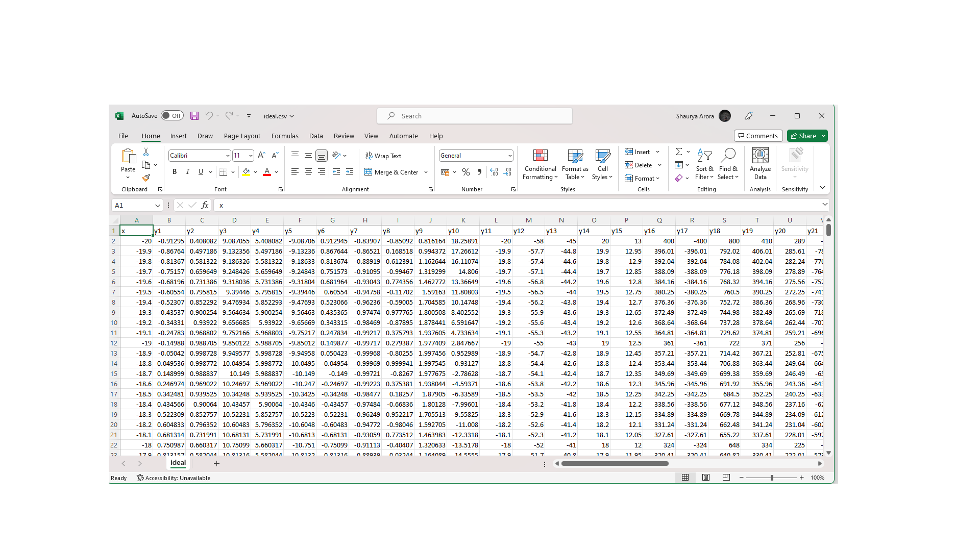Click the Format Painter brush icon

tap(146, 178)
